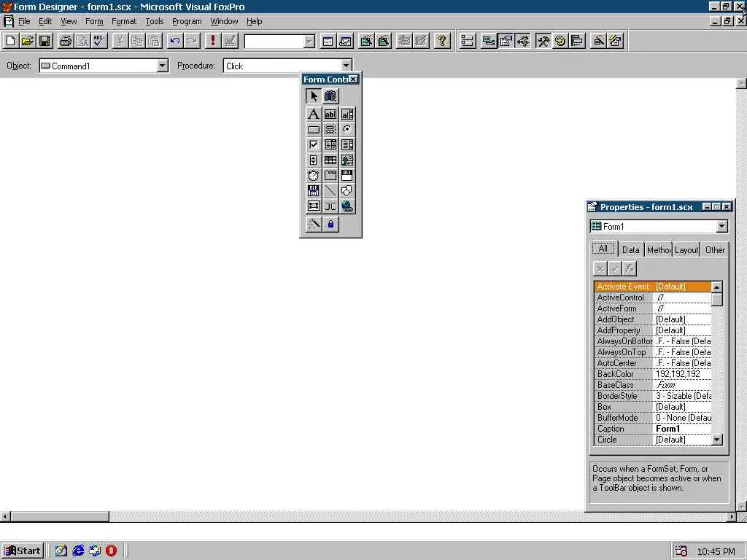Image resolution: width=747 pixels, height=560 pixels.
Task: Toggle the Code Window toolbar button
Action: pyautogui.click(x=522, y=41)
